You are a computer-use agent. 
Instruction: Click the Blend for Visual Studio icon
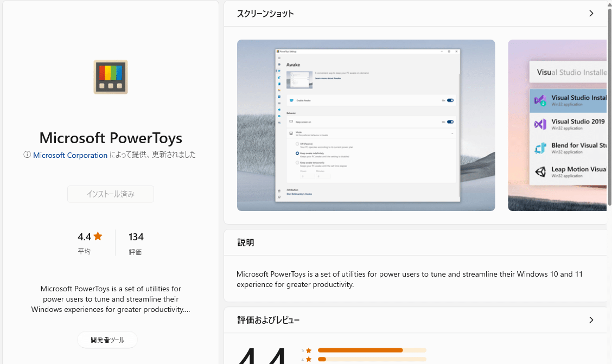click(540, 148)
